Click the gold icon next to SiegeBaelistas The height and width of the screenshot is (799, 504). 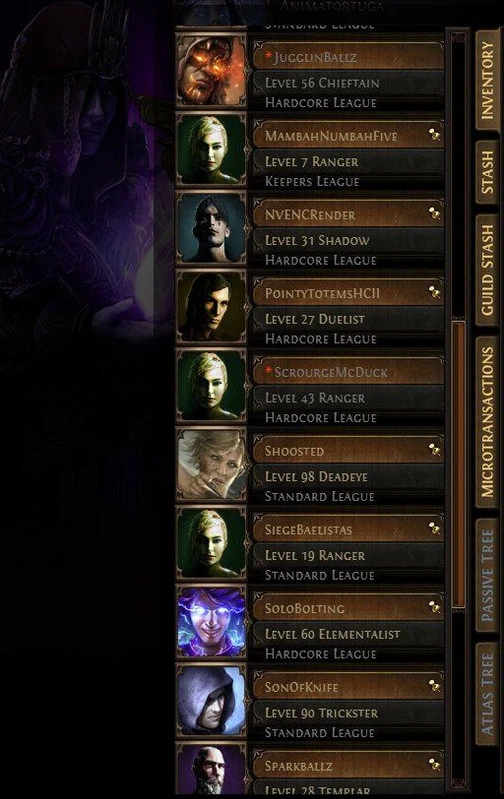tap(434, 528)
